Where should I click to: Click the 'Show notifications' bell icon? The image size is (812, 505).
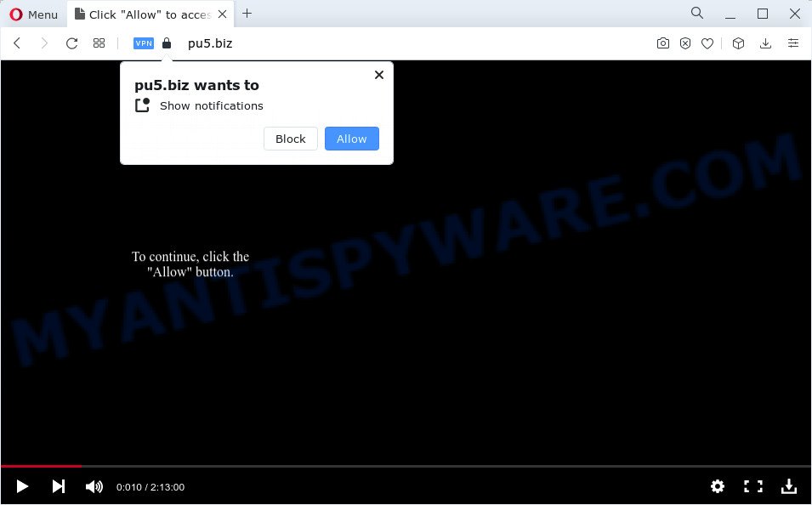tap(142, 105)
